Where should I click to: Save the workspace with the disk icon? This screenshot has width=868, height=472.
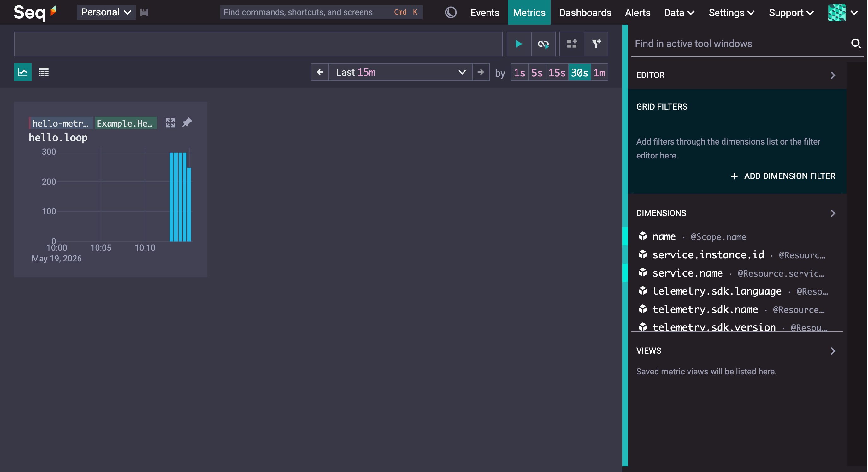(x=144, y=13)
